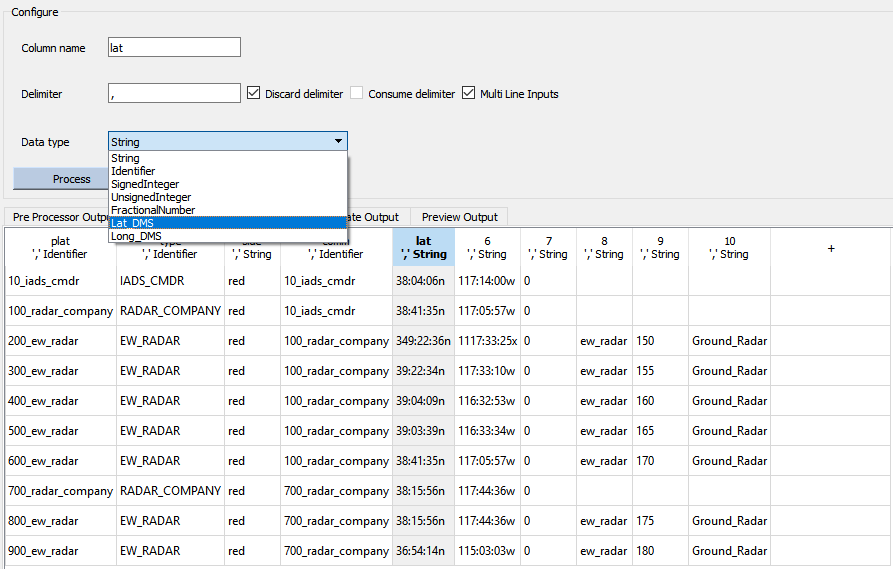Click lat value 38:04:06n
893x569 pixels.
pos(423,281)
